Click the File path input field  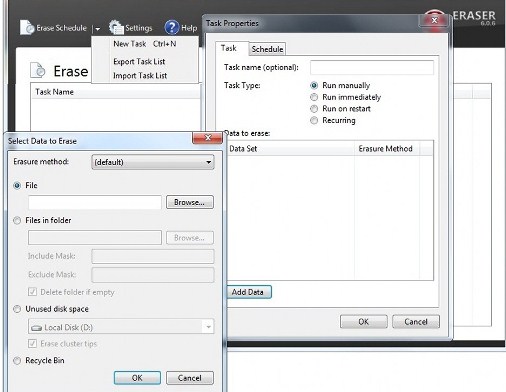[x=95, y=202]
